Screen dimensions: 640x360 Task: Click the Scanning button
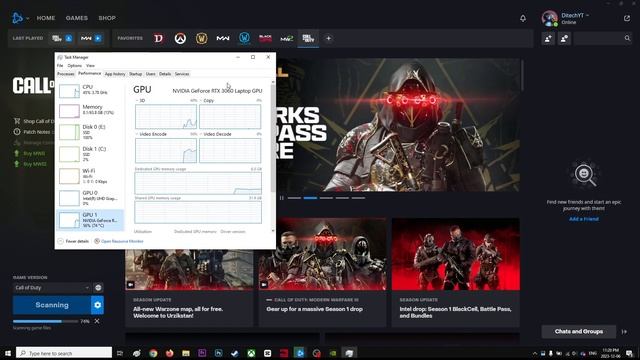point(52,305)
